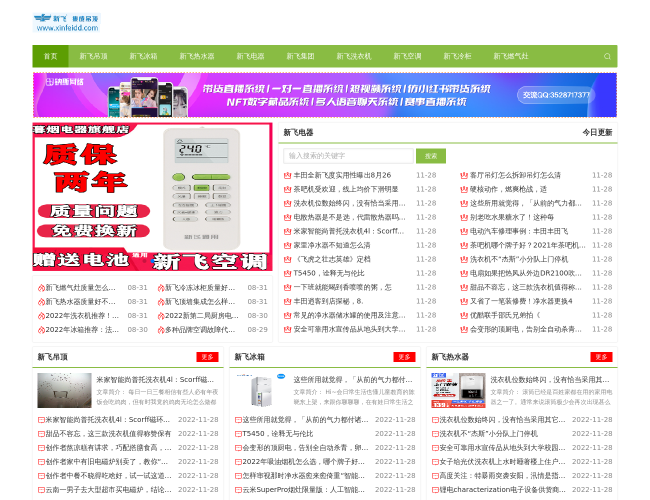Click 更多 button in 新飞冰箱 section
This screenshot has height=500, width=650.
tap(405, 357)
